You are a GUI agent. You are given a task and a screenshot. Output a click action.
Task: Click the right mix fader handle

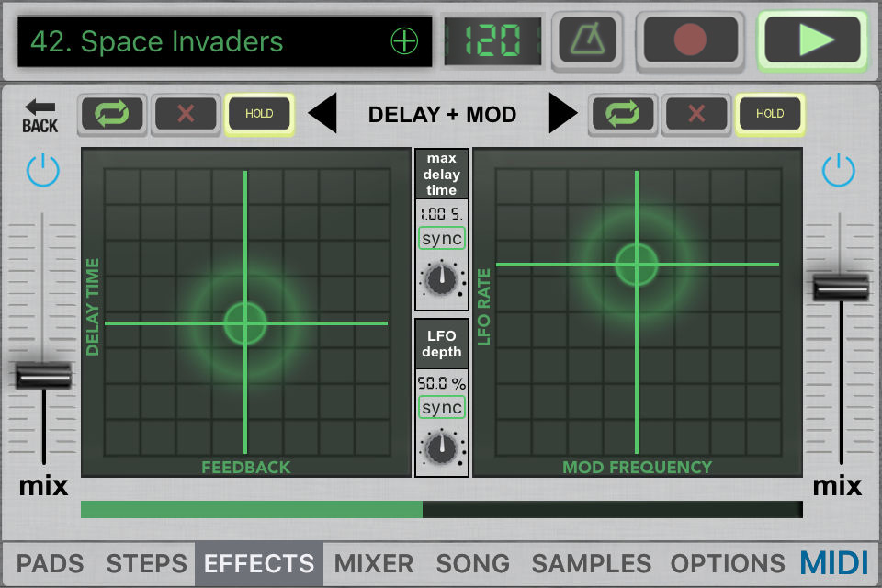click(841, 287)
